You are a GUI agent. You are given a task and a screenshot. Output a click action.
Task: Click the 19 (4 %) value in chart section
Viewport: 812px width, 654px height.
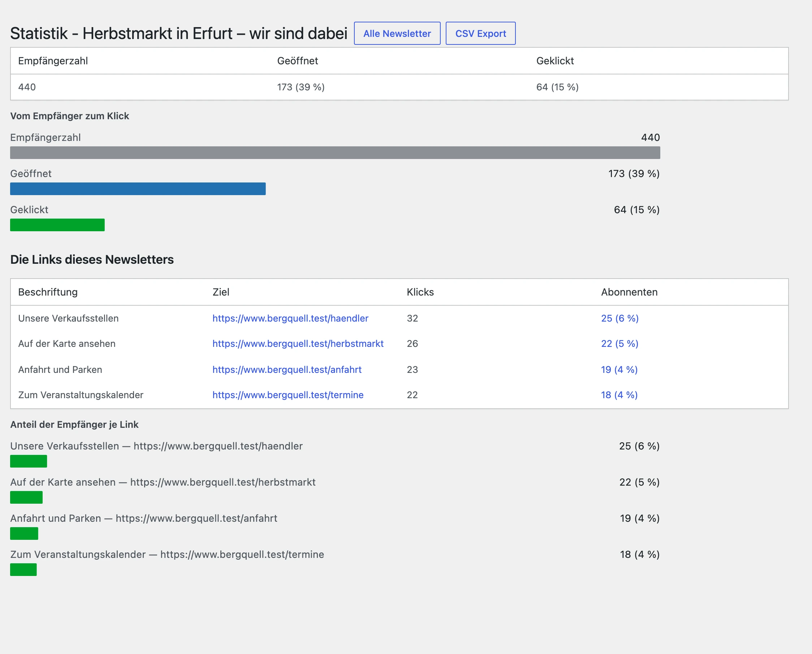click(x=640, y=519)
